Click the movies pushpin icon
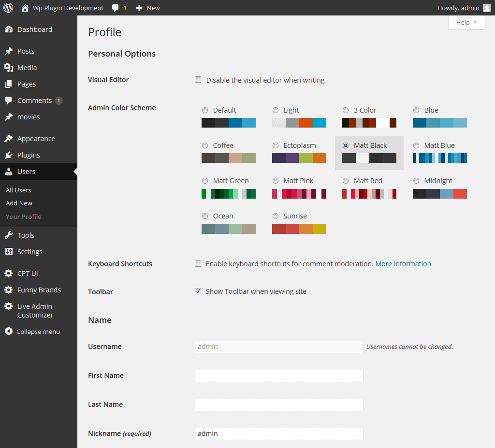 point(9,117)
